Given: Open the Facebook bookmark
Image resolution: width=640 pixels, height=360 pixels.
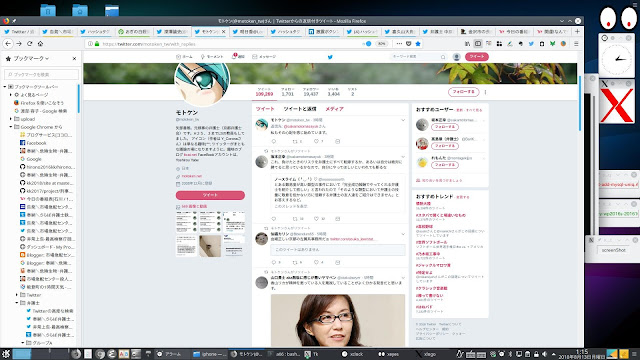Looking at the screenshot, I should pos(33,143).
